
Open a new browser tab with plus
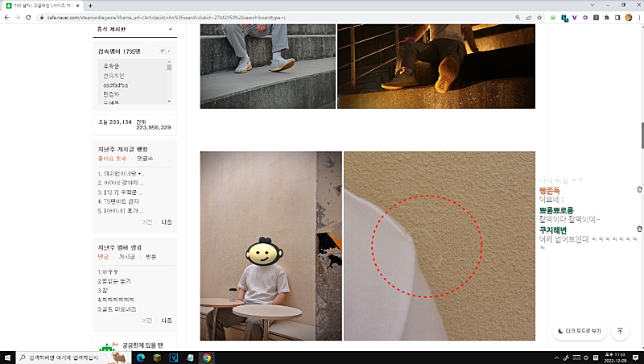[90, 6]
